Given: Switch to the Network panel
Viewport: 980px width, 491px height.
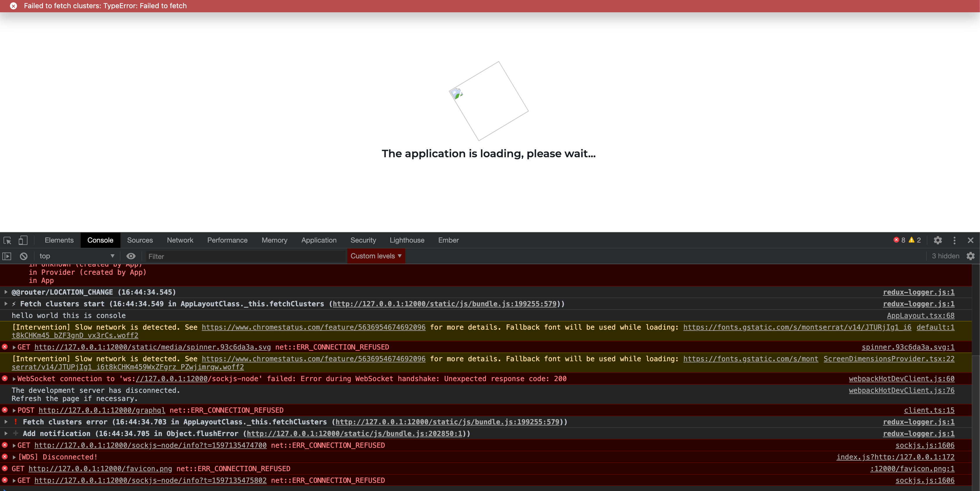Looking at the screenshot, I should tap(180, 240).
